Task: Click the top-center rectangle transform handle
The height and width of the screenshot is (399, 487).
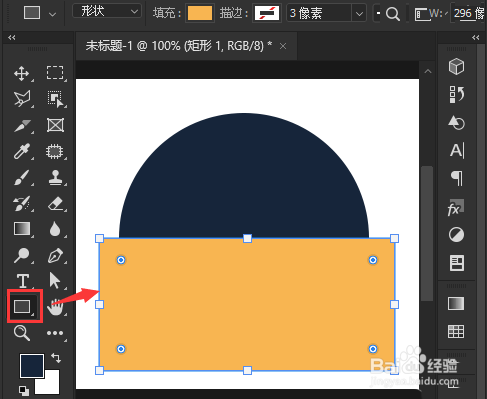Action: click(247, 238)
